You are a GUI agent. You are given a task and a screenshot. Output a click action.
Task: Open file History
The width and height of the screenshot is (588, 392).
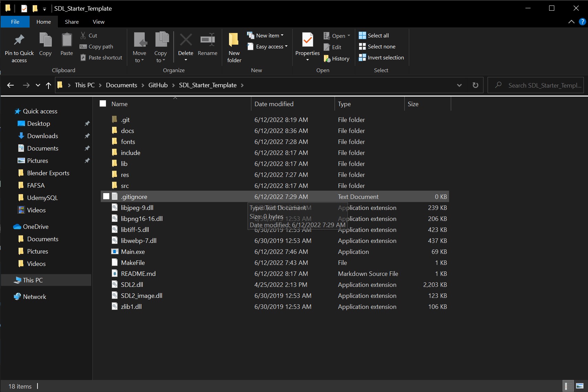[x=337, y=59]
